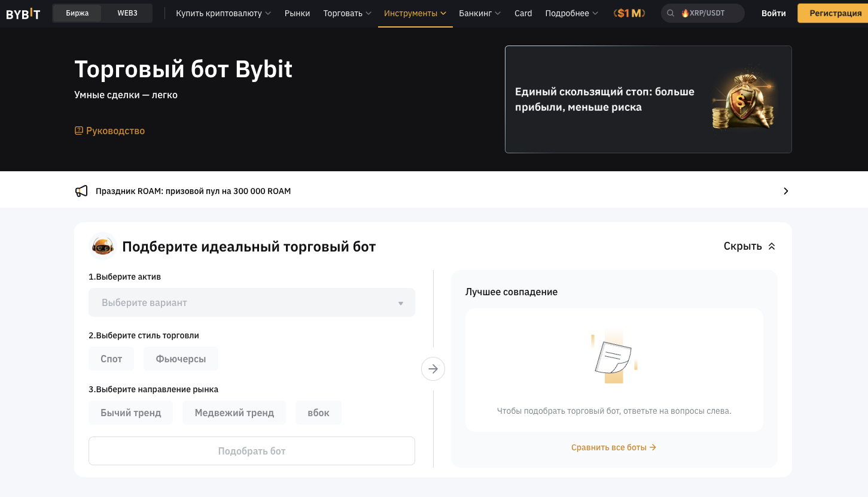The image size is (868, 497).
Task: Click the money bag banner image
Action: click(743, 99)
